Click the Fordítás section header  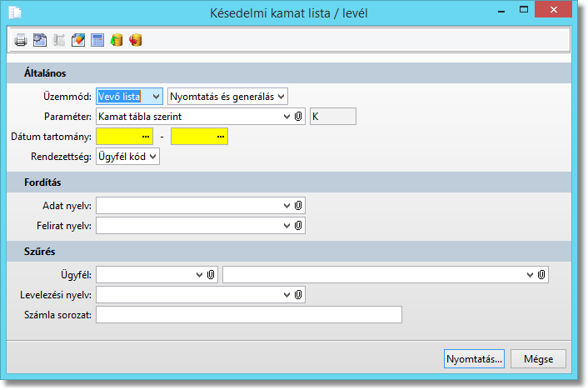click(289, 182)
